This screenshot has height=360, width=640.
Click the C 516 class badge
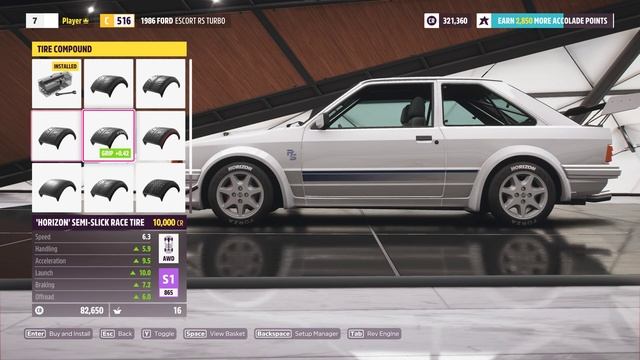[117, 20]
